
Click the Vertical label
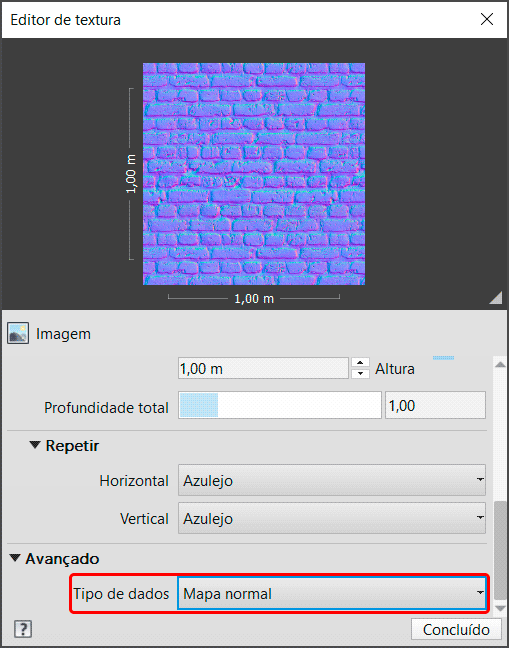click(144, 518)
